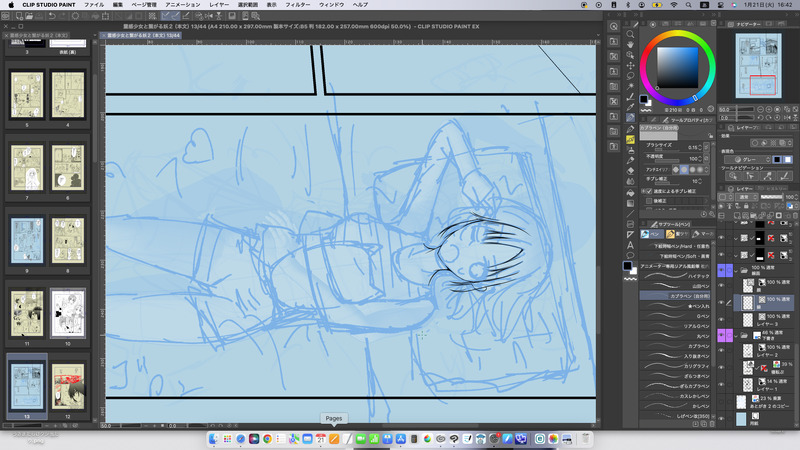The image size is (800, 450).
Task: Select the Text tool
Action: click(630, 245)
